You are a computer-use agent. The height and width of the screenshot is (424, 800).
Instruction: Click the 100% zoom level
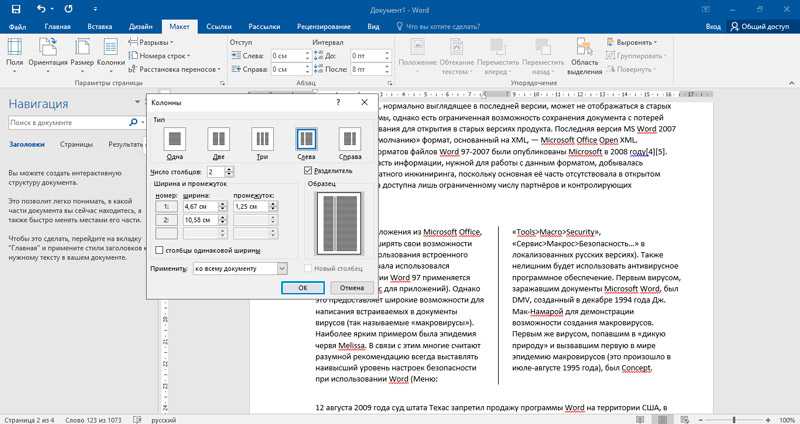click(787, 420)
